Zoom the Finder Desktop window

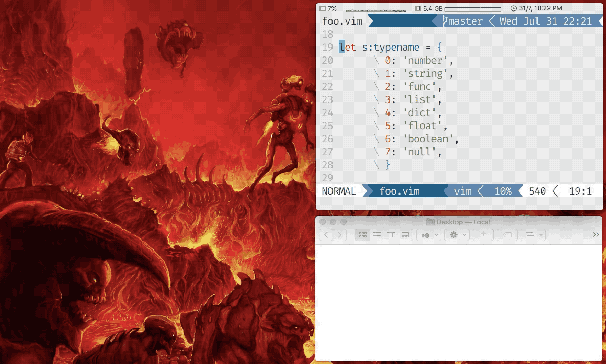pos(344,222)
